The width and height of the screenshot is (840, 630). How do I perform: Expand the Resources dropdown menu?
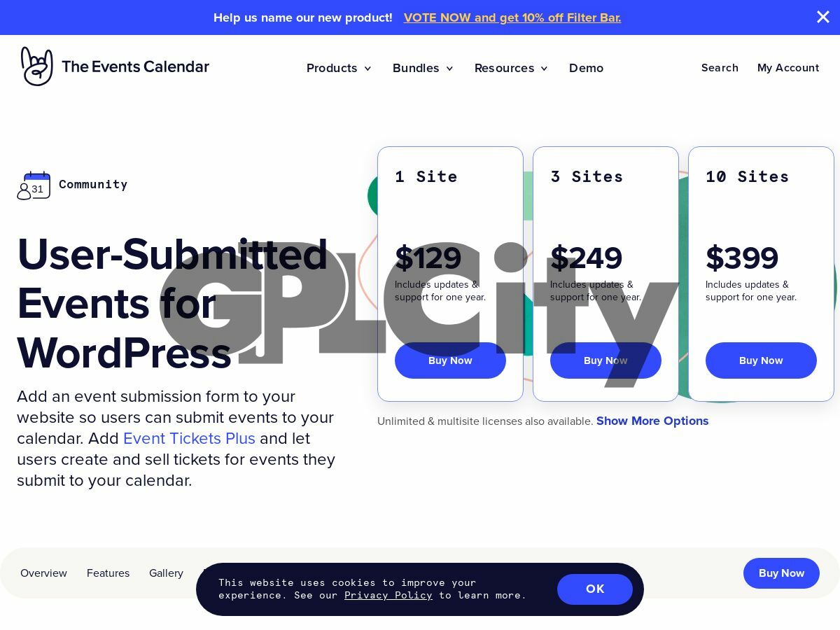pos(511,68)
